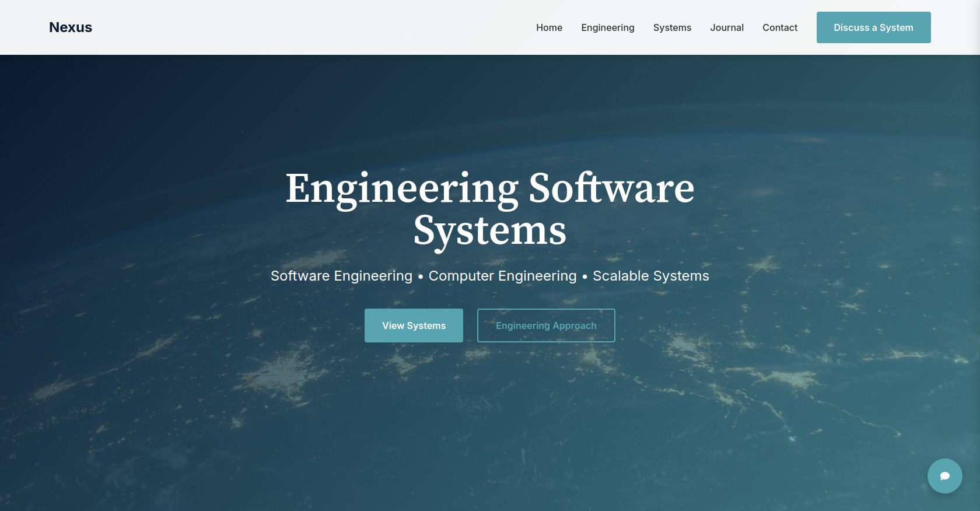Screen dimensions: 980x511
Task: Open the Engineering Approach outlined button
Action: (x=546, y=325)
